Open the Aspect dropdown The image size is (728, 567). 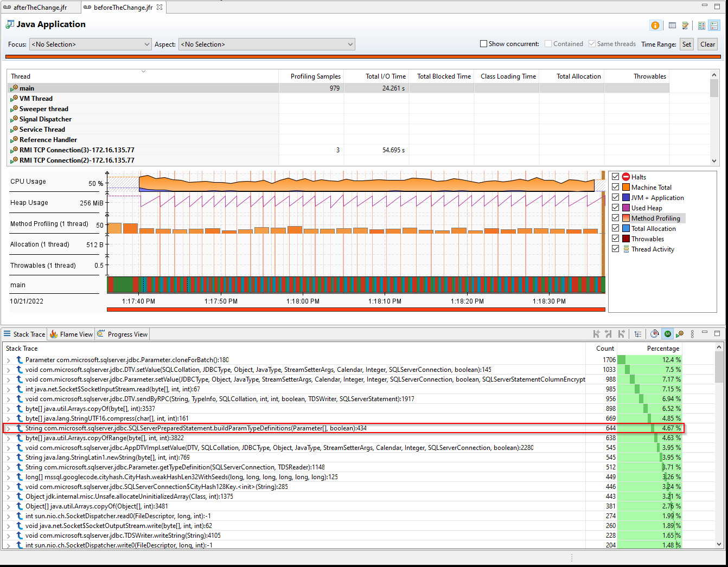click(267, 44)
